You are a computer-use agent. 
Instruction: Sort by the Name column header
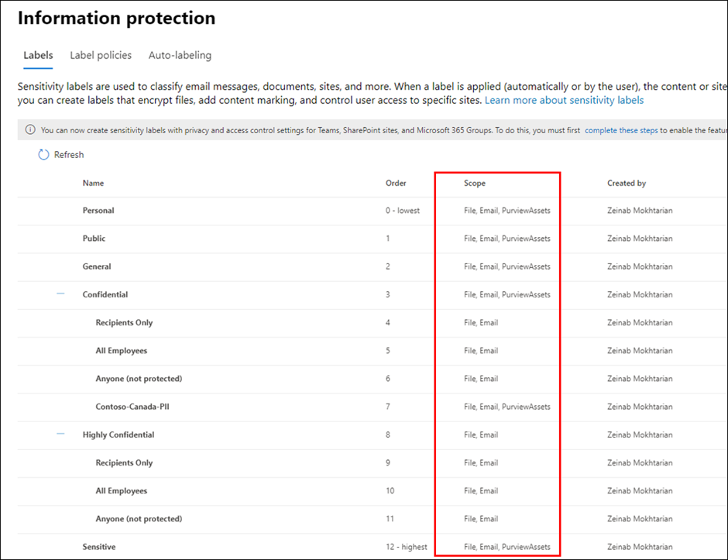[93, 183]
